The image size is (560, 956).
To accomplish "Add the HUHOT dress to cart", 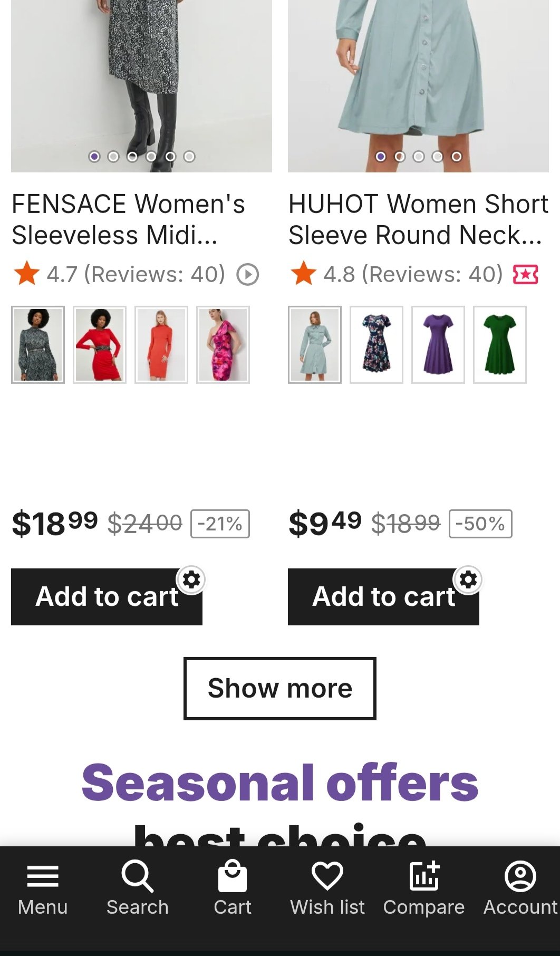I will [377, 597].
